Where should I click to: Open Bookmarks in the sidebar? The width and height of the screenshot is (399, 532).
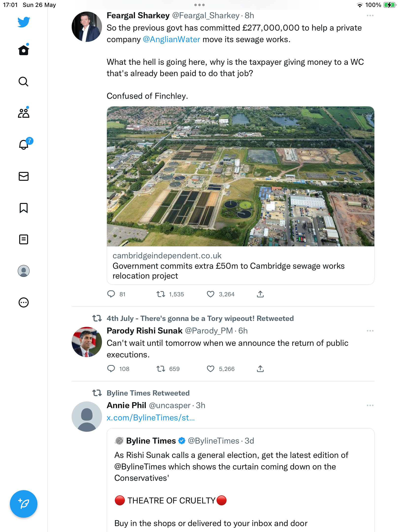(x=24, y=208)
